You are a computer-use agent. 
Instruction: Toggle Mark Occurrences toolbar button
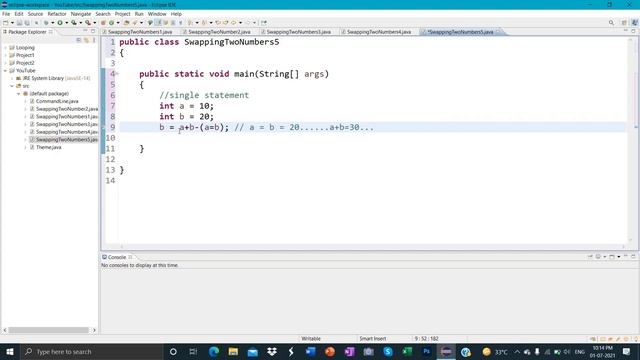point(157,22)
